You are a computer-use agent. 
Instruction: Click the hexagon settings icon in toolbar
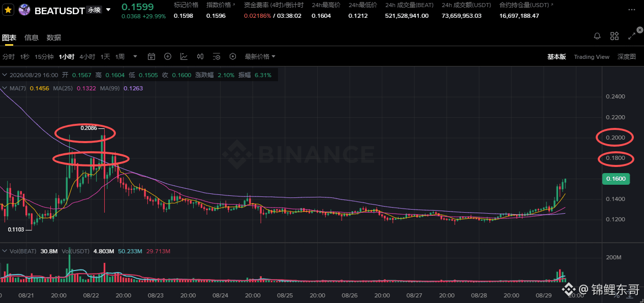233,56
